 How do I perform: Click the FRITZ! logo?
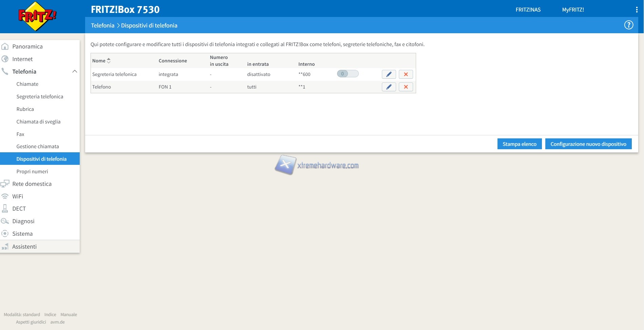pos(37,16)
